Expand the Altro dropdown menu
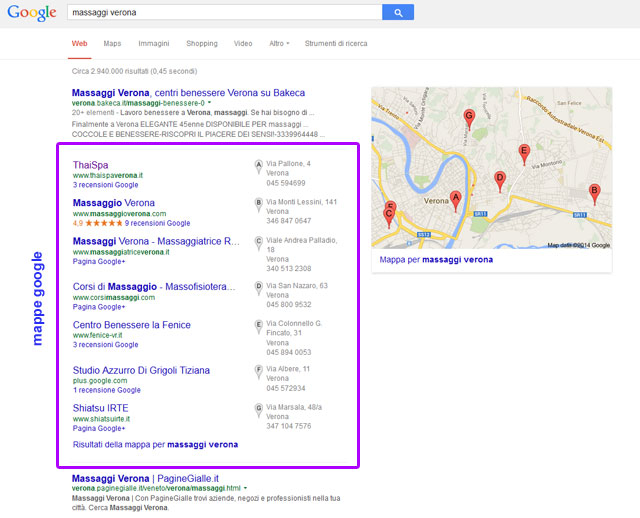The width and height of the screenshot is (640, 518). [278, 44]
